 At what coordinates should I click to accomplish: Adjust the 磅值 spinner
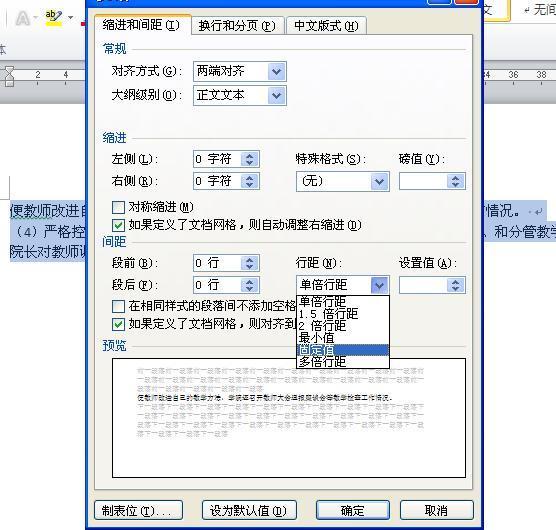[x=456, y=181]
